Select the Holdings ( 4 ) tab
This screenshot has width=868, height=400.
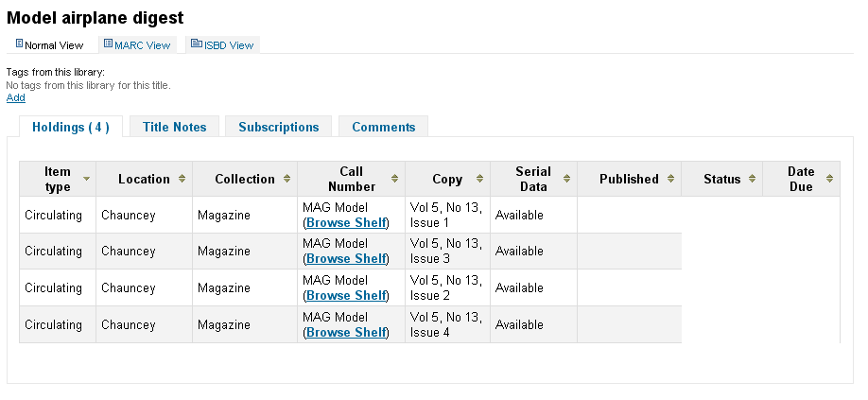click(x=71, y=127)
